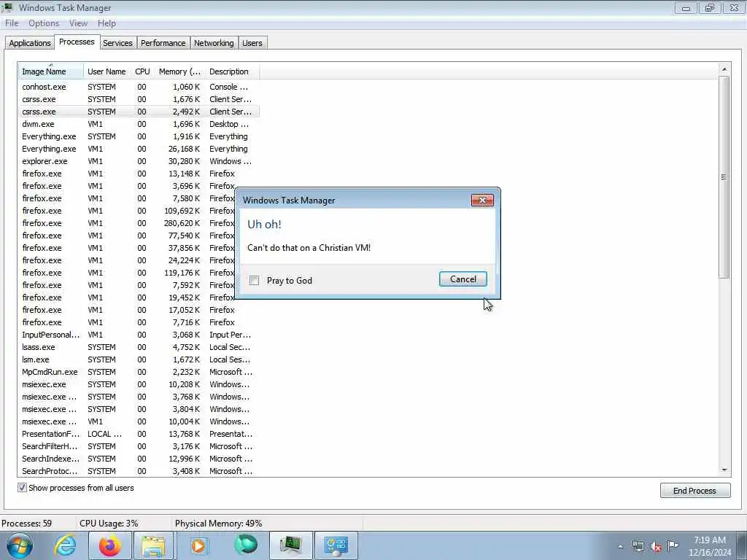
Task: Sort by Description column header
Action: click(233, 71)
